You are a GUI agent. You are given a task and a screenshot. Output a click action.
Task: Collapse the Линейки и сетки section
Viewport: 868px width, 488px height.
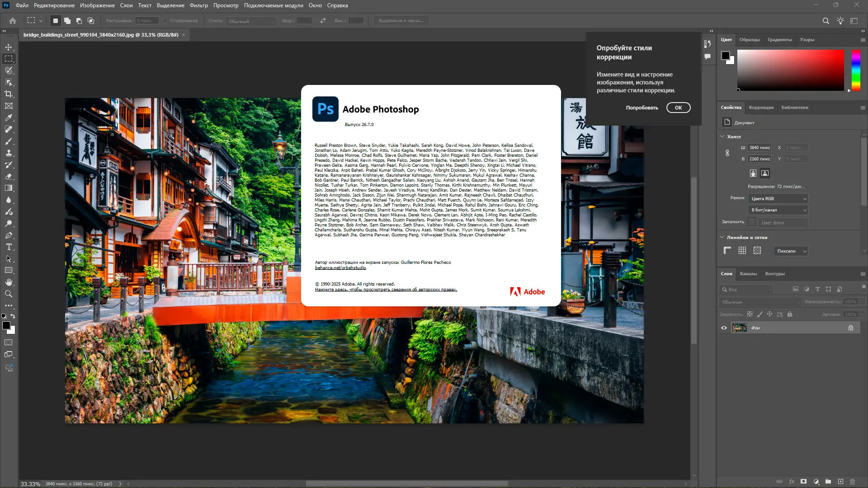tap(722, 237)
